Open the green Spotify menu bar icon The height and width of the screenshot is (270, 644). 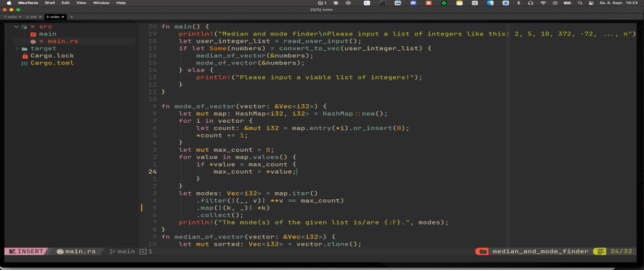(444, 3)
